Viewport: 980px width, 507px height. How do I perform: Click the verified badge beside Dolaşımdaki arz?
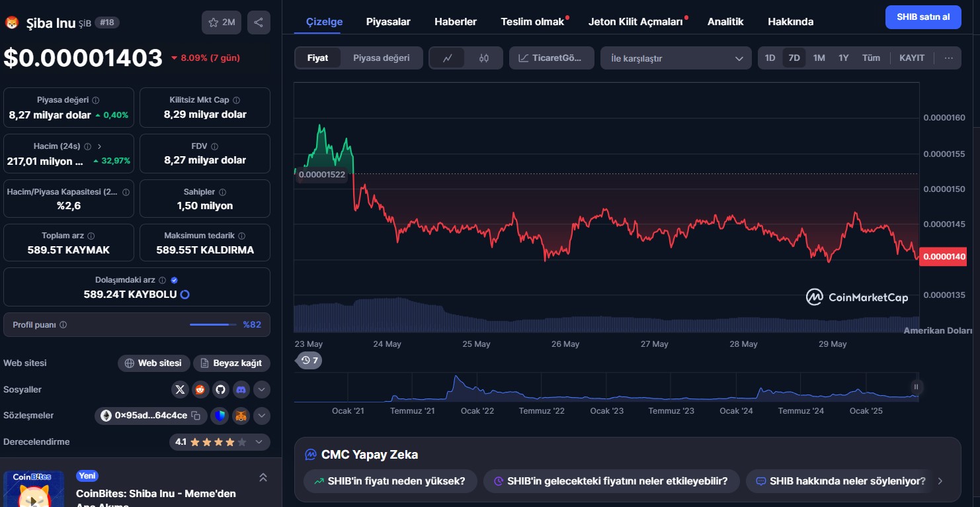174,280
